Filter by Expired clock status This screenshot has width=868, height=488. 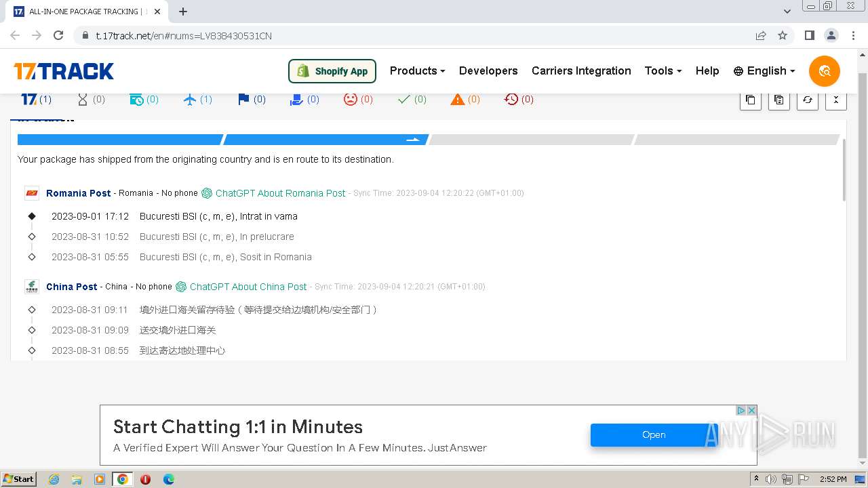pyautogui.click(x=519, y=99)
